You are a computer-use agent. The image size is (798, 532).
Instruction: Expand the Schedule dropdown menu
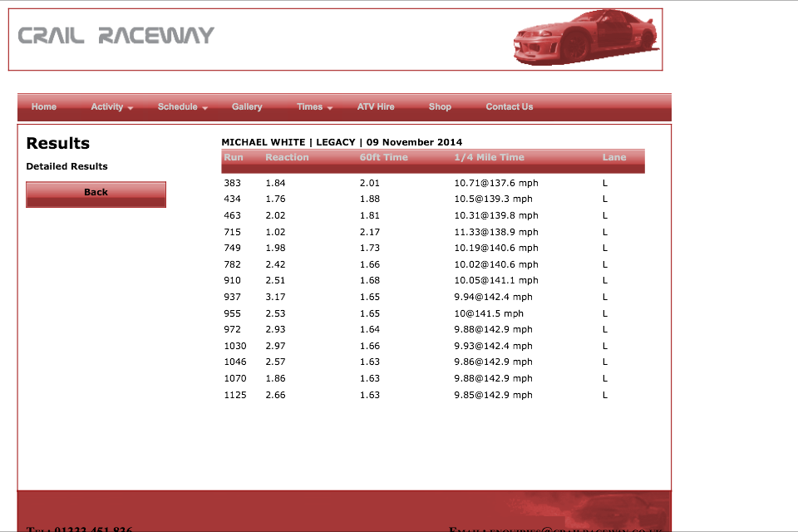coord(182,107)
